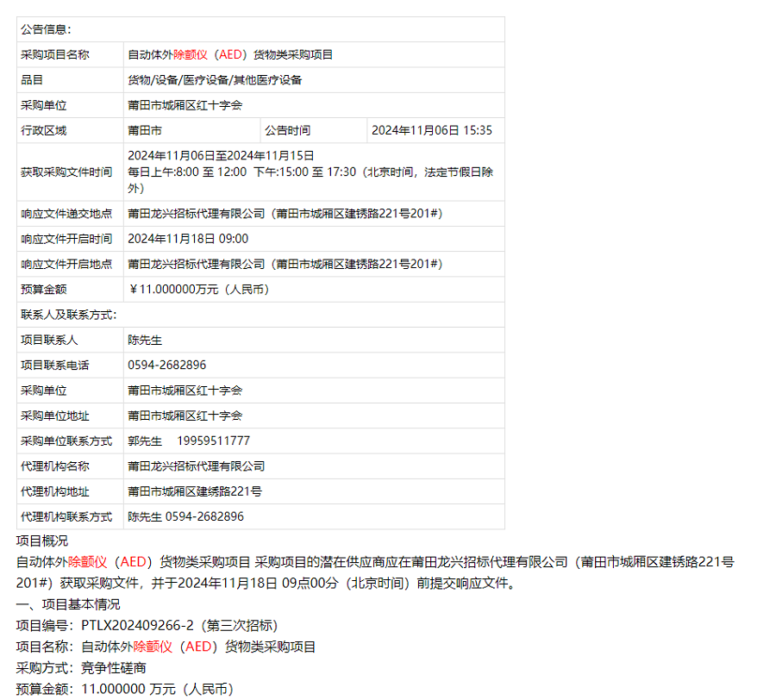Click the 响应文件开启时间 value 2024年11月18日 09:00
Viewport: 776px width, 700px height.
coord(188,239)
